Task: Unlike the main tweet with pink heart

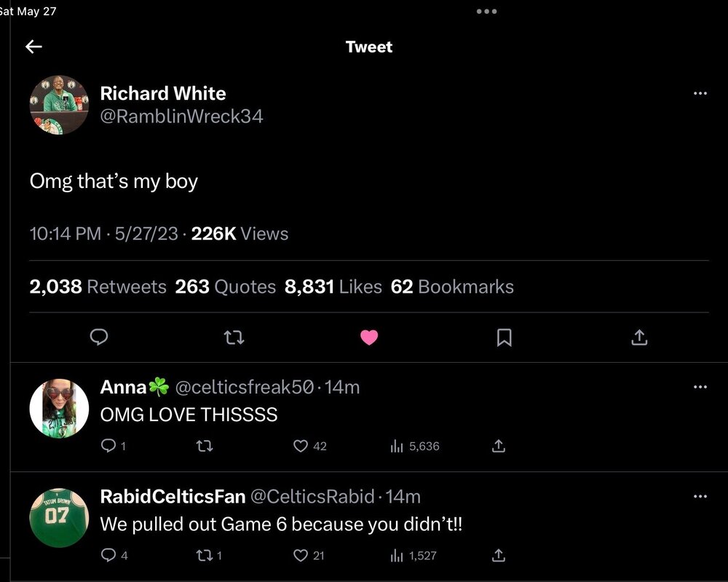Action: [x=369, y=337]
